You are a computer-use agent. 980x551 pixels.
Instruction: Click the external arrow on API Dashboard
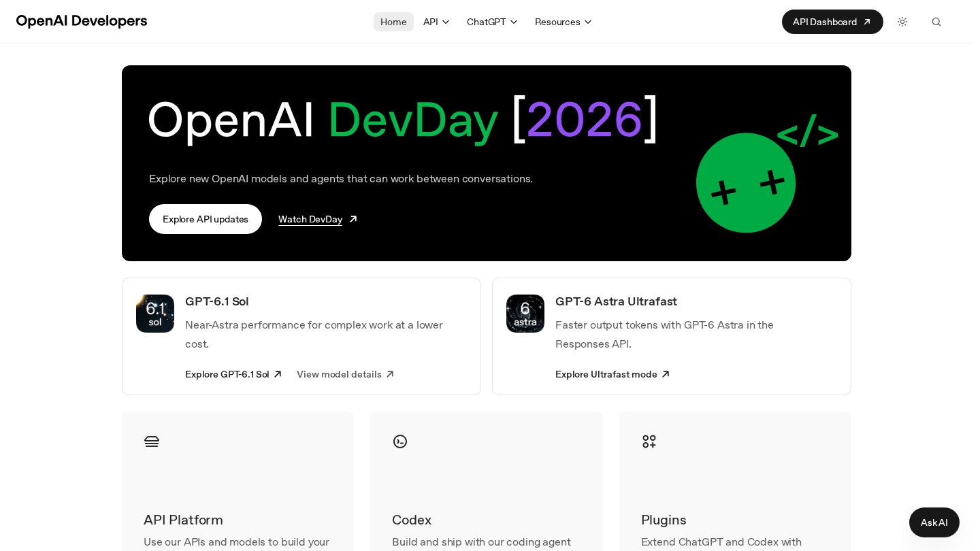867,22
